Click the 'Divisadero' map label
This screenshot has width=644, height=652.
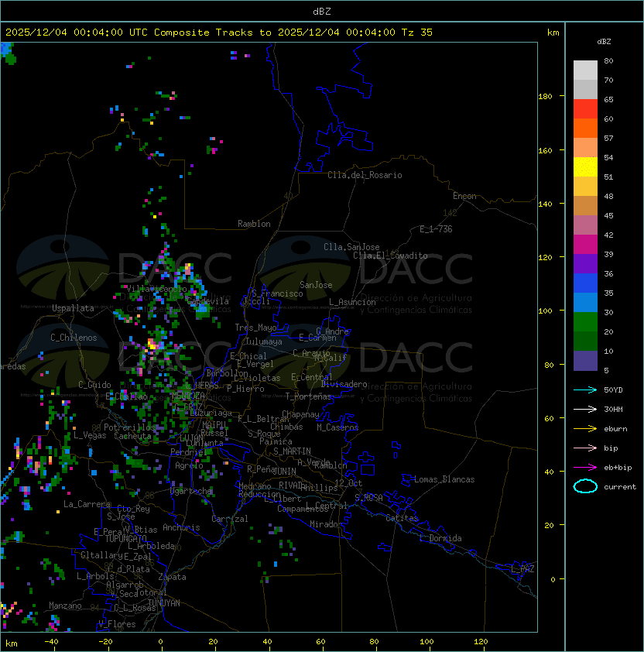point(344,384)
